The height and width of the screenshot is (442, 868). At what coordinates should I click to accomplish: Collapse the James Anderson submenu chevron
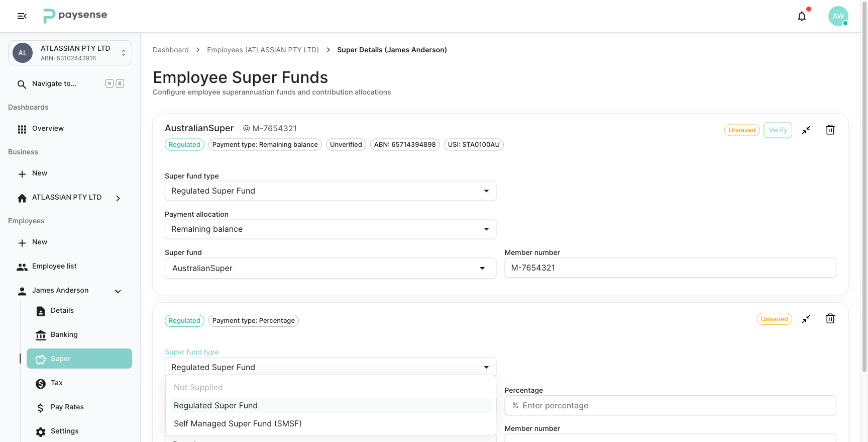[x=118, y=291]
